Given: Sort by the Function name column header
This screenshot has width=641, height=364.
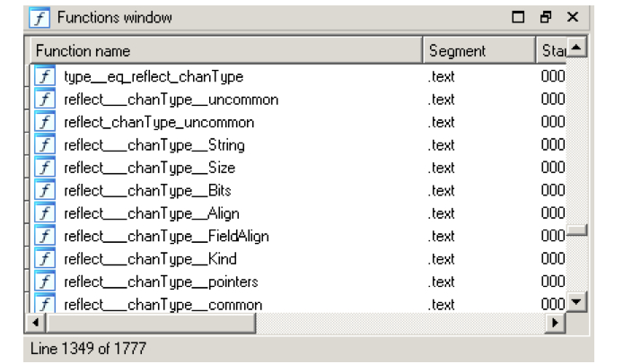Looking at the screenshot, I should 226,50.
